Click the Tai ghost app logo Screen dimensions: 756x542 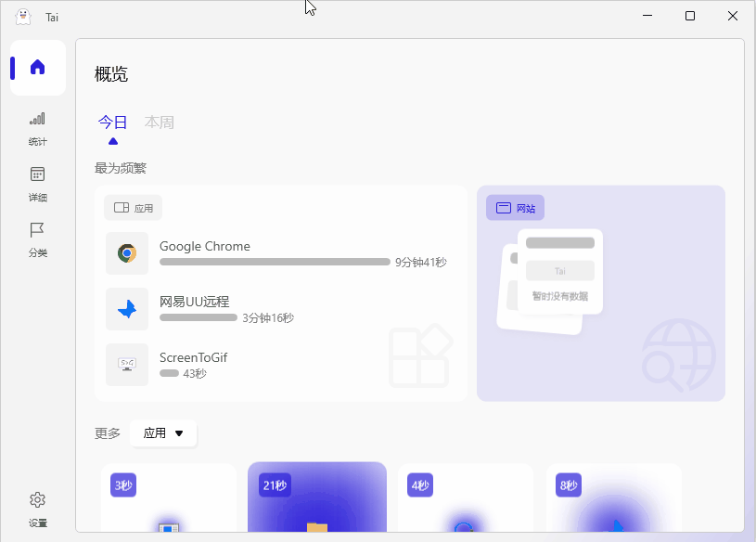22,17
